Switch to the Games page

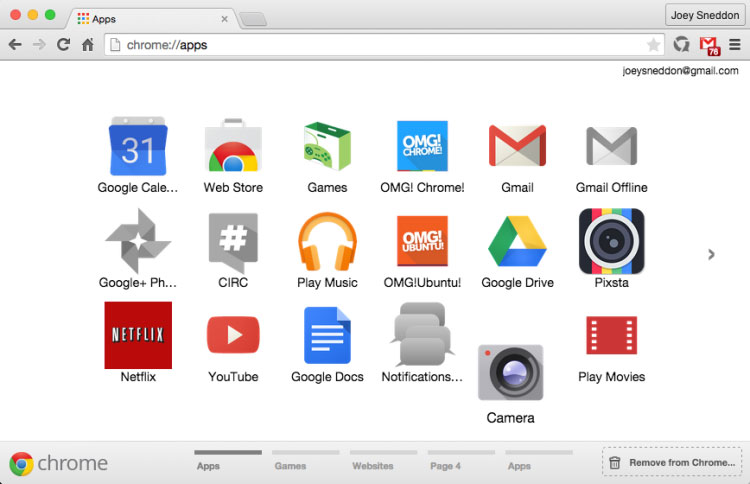[x=305, y=460]
